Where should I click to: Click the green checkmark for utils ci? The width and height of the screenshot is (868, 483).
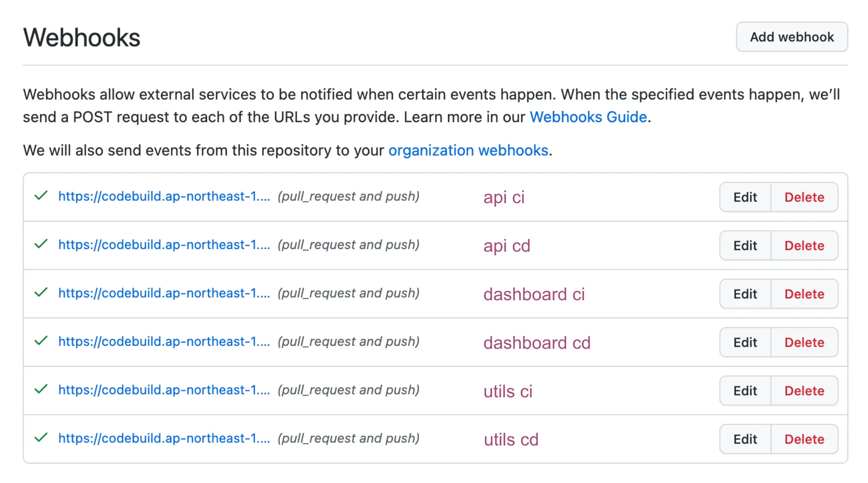click(41, 389)
